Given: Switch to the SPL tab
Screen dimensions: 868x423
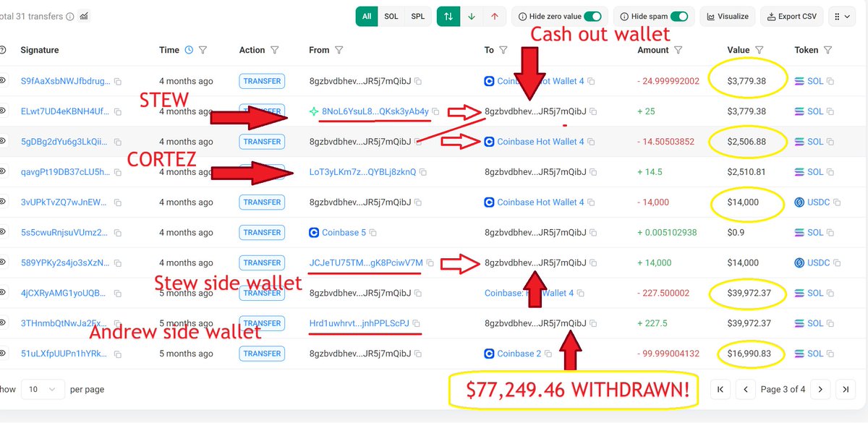Looking at the screenshot, I should [417, 16].
